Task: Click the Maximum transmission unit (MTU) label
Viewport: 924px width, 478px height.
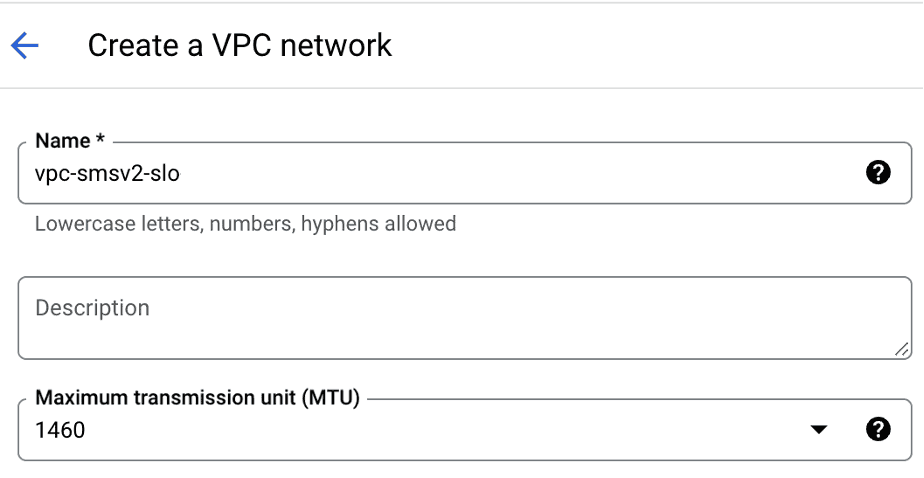Action: pos(197,397)
